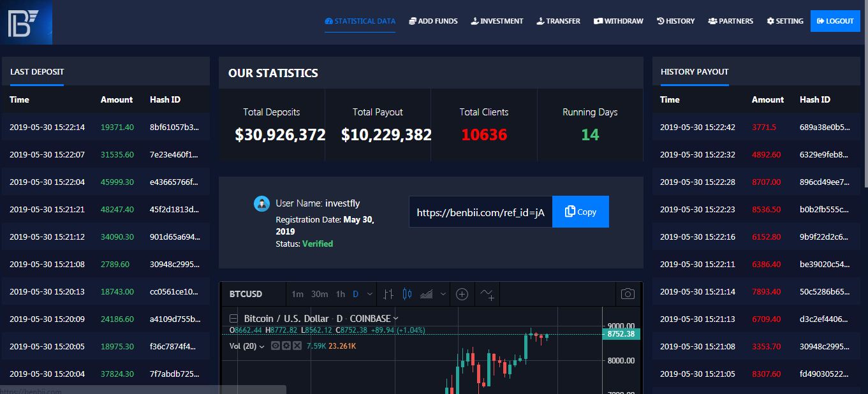
Task: Click deposit amount 48247.40
Action: 117,209
